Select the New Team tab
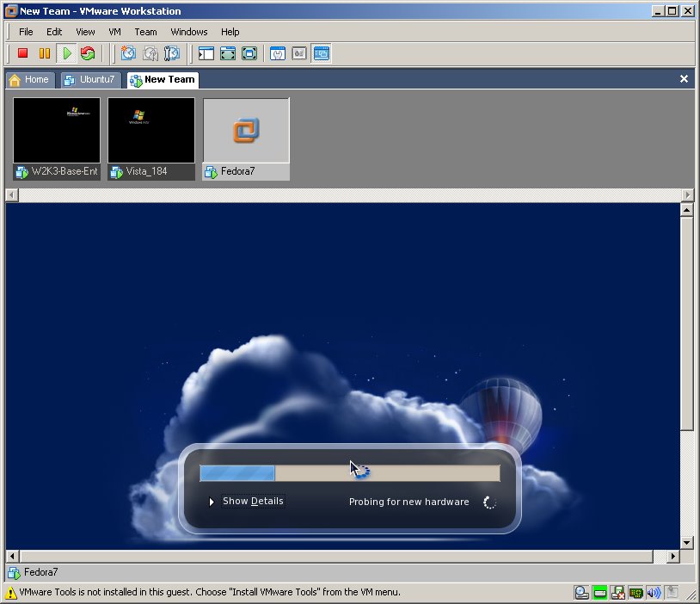Viewport: 700px width, 604px height. pos(163,80)
